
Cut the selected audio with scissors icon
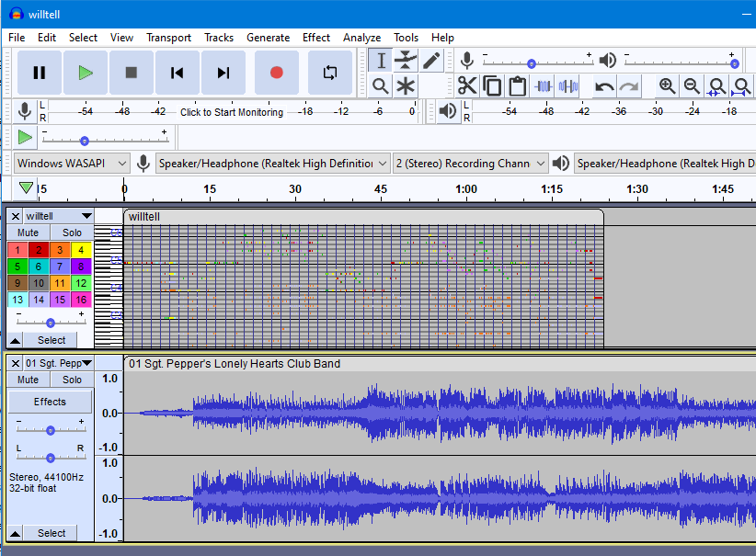click(467, 85)
